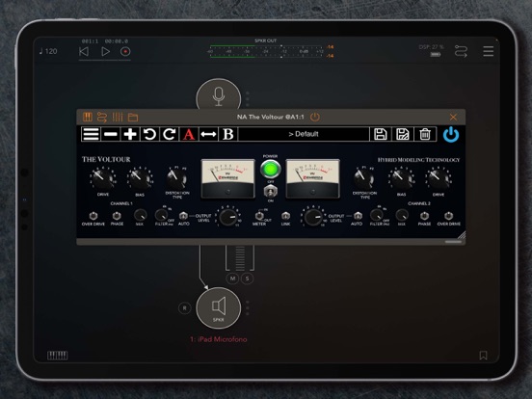This screenshot has width=532, height=399.
Task: Show the keyboard from plugin window header
Action: pyautogui.click(x=88, y=117)
